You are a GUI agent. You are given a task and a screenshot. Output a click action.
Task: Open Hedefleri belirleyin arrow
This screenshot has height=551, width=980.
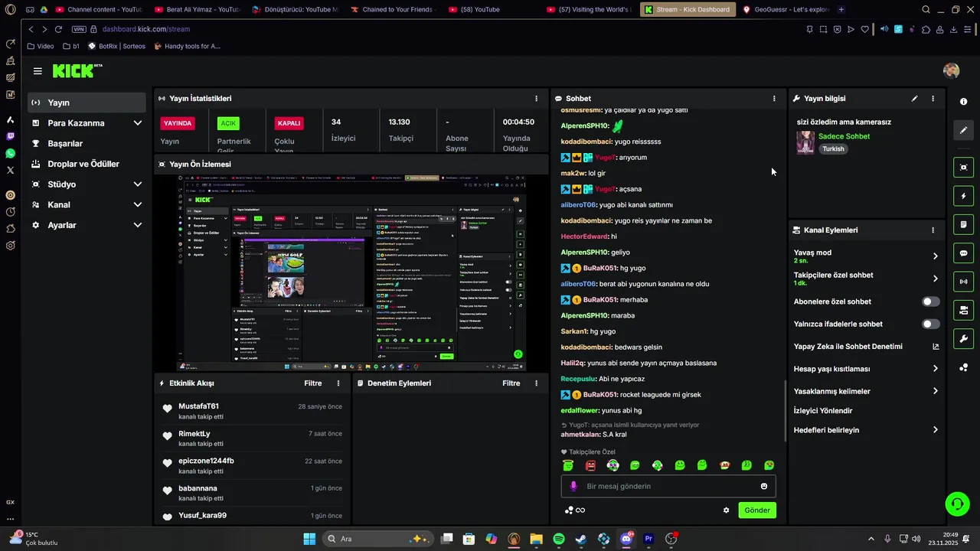pyautogui.click(x=935, y=430)
